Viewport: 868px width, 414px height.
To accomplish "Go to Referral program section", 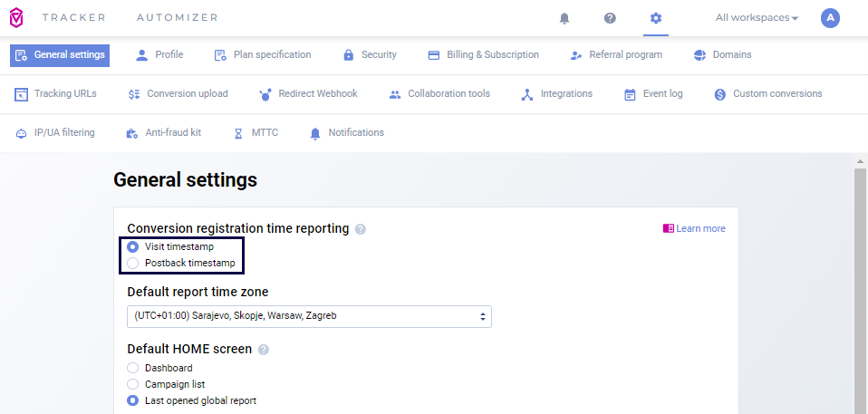I will click(x=616, y=54).
